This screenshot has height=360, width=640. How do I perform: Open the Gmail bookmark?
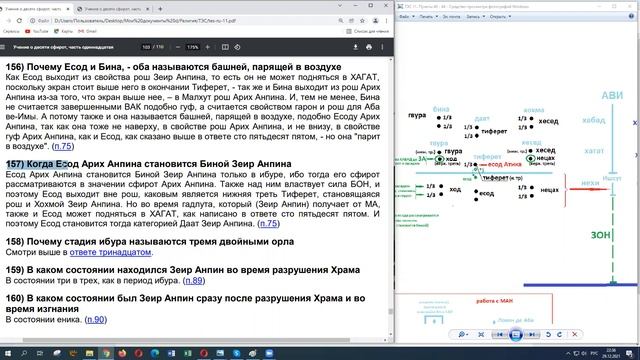87,31
